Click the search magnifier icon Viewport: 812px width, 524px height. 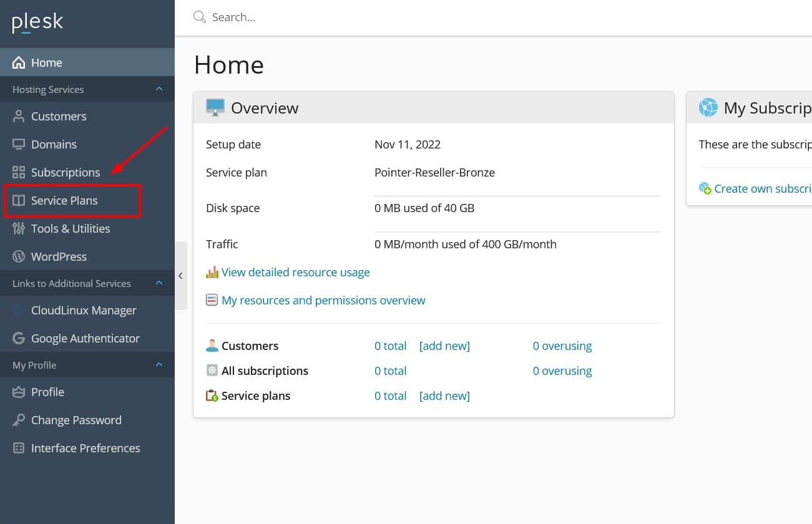tap(200, 17)
